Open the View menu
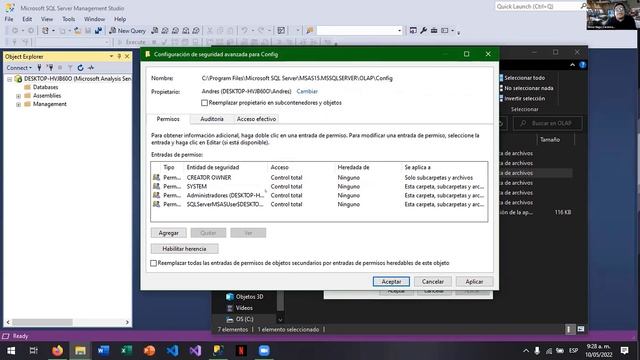 (x=47, y=19)
